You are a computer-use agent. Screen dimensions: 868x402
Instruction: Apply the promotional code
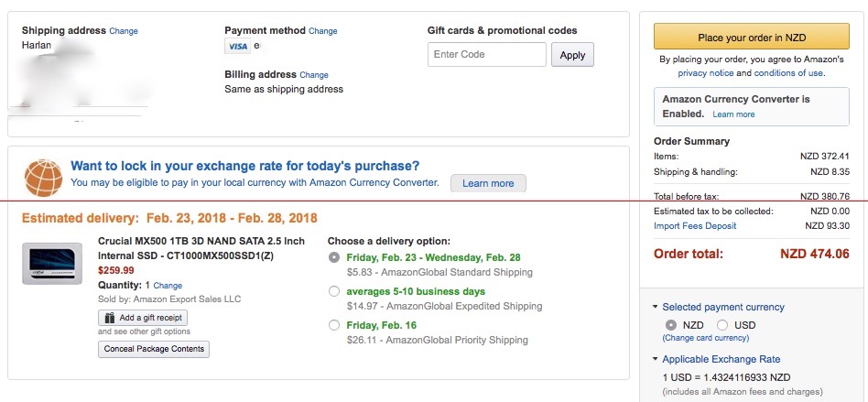point(572,55)
